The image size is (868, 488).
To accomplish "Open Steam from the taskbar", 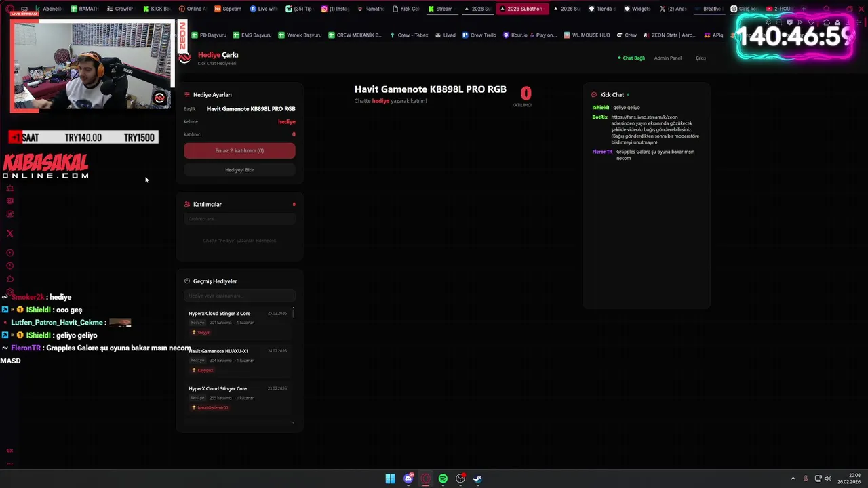I will pyautogui.click(x=477, y=479).
